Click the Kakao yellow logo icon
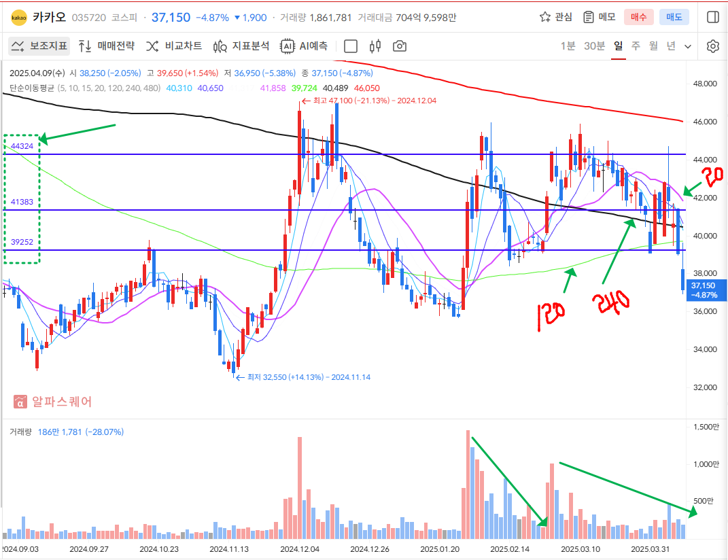 pyautogui.click(x=19, y=18)
